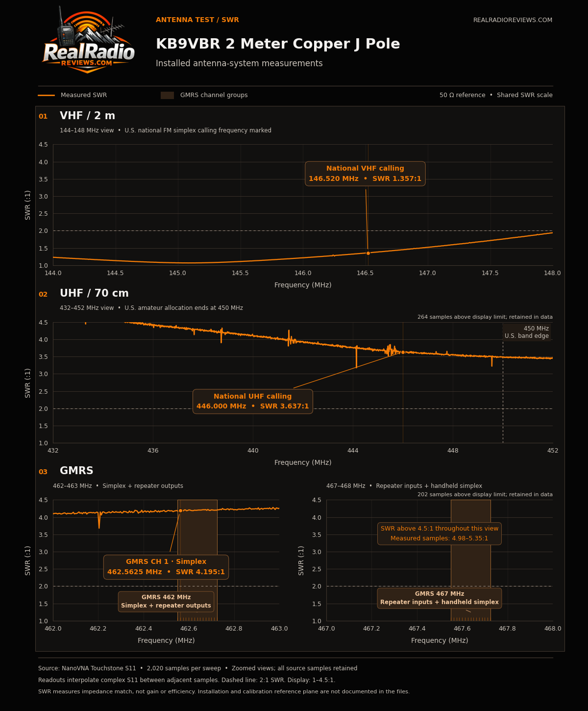Click the 'GMRS 462 MHz' channel group label

166,602
